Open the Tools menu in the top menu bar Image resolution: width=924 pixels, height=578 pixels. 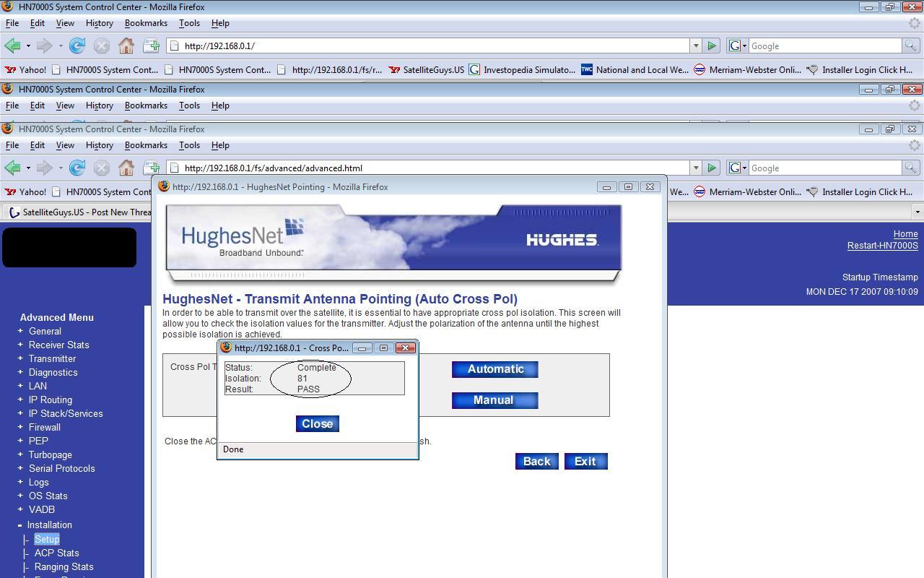pyautogui.click(x=189, y=23)
